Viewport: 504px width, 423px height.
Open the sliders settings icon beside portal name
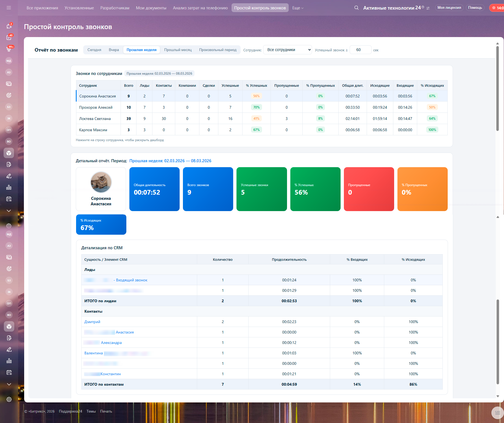[x=428, y=8]
